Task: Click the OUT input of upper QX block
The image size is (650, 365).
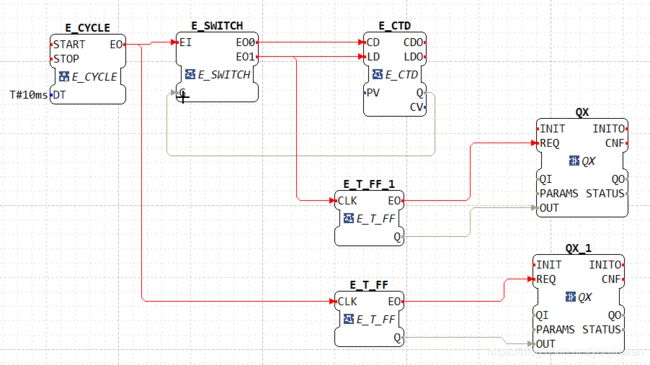Action: (549, 208)
